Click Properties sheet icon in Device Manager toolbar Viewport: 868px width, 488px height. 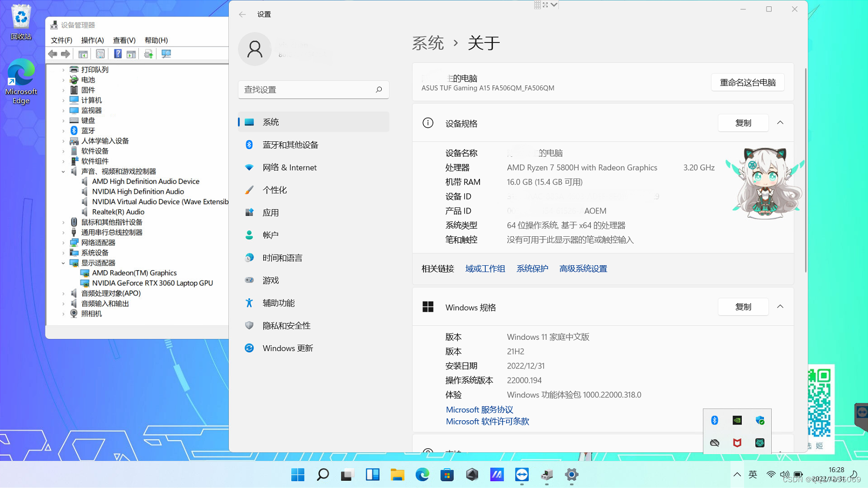(100, 54)
